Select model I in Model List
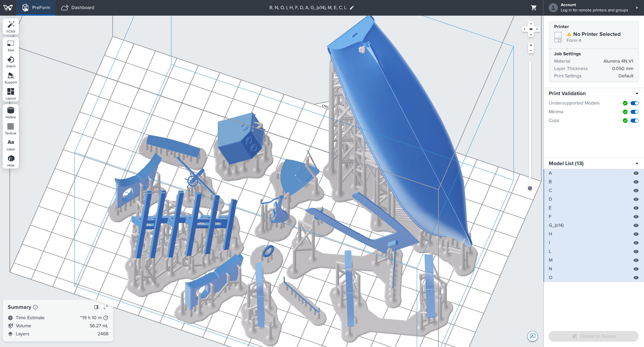This screenshot has width=644, height=347. coord(594,243)
